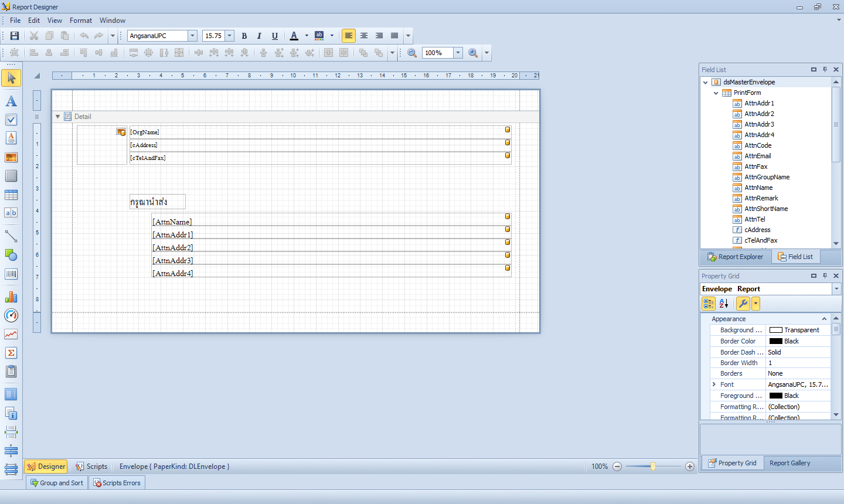Select the AttnEmail field in Field List
The height and width of the screenshot is (504, 844).
pyautogui.click(x=757, y=156)
